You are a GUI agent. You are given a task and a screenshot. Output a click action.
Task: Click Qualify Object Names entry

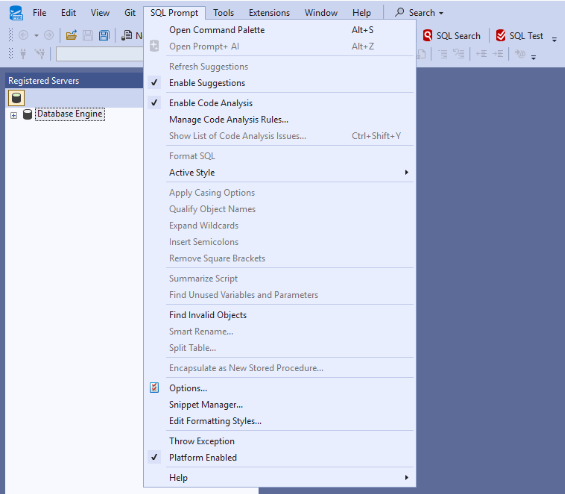(x=279, y=209)
